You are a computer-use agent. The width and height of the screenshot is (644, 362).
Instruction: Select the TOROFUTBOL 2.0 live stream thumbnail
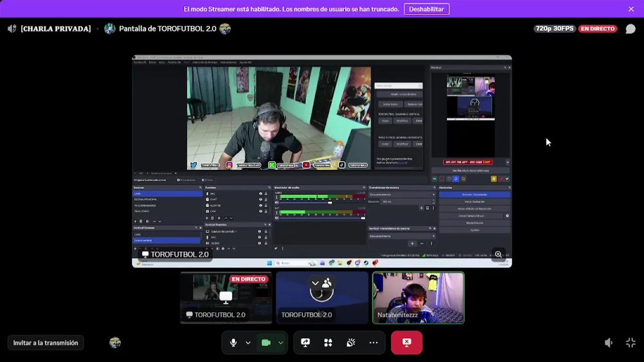[226, 298]
